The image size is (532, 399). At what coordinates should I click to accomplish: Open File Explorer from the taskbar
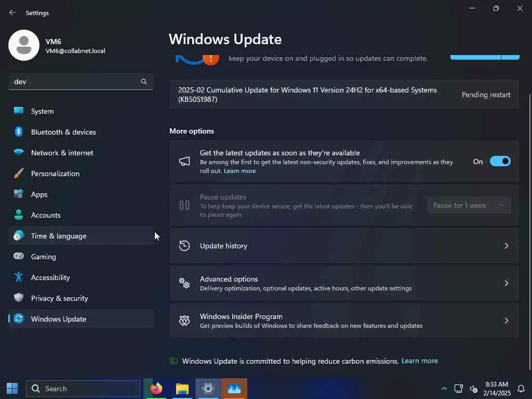pos(182,389)
